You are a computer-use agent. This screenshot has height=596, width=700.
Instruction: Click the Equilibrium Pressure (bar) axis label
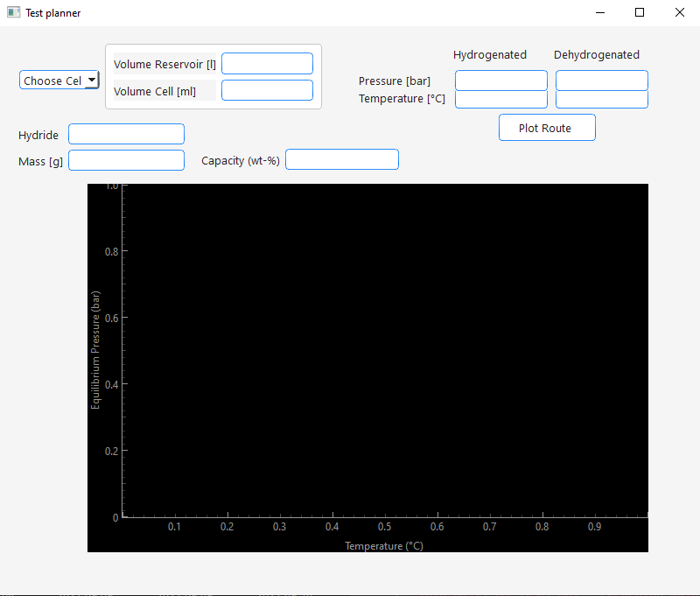[96, 350]
